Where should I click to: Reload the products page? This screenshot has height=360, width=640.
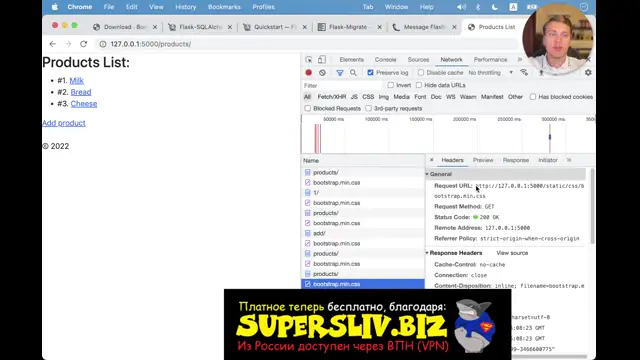83,44
